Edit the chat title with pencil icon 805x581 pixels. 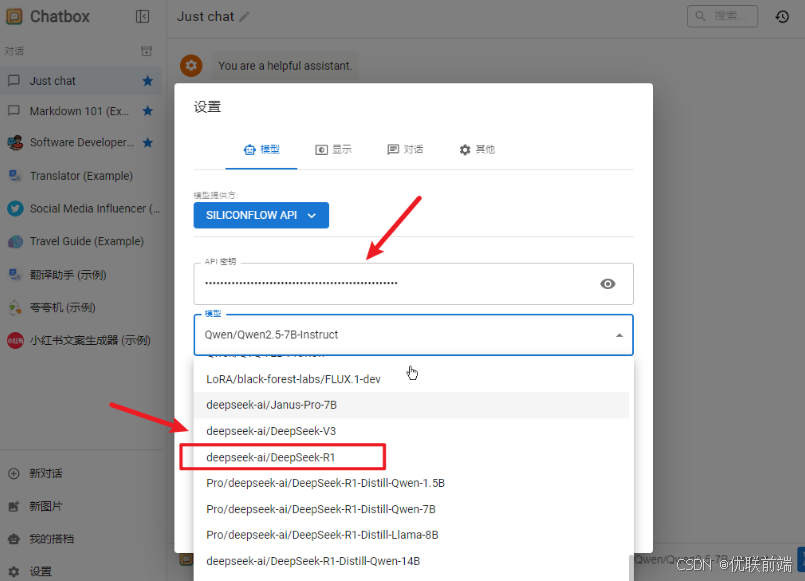click(244, 17)
